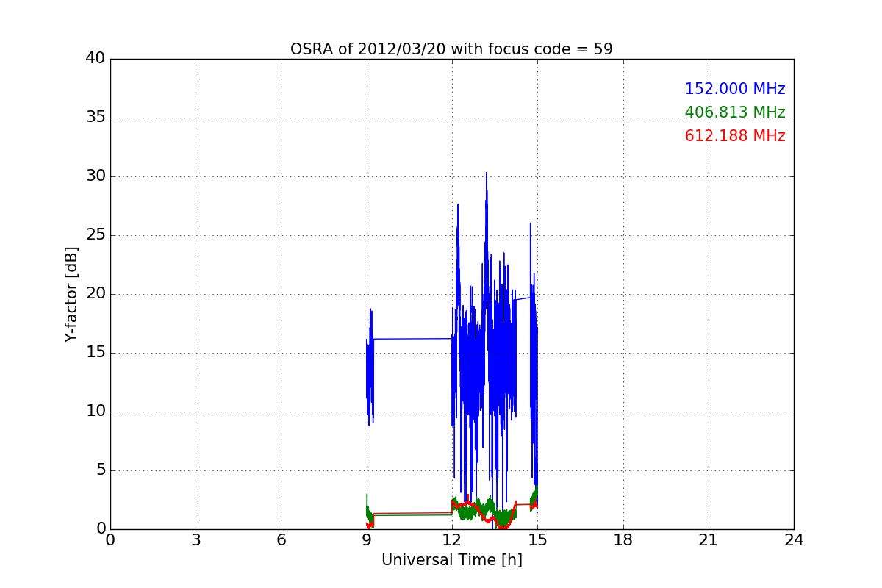Click the y-axis tick label '20'
Viewport: 882px width, 588px height.
[x=96, y=294]
